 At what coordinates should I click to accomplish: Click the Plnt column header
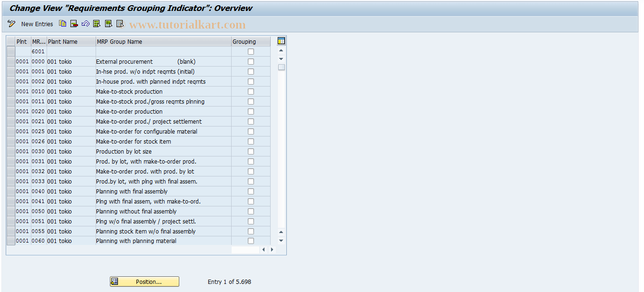22,41
